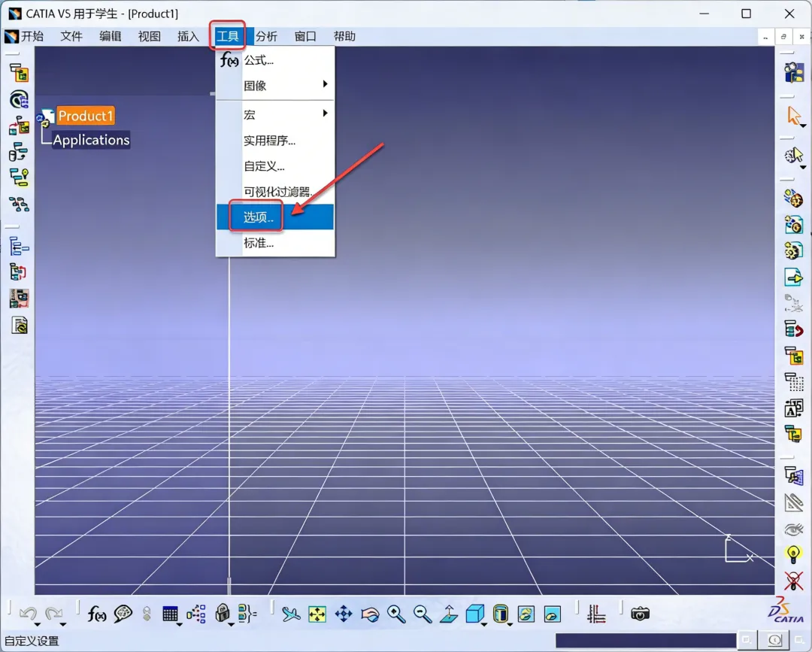Screen dimensions: 812x652
Task: Open the Design Table dropdown arrow
Action: tap(179, 625)
